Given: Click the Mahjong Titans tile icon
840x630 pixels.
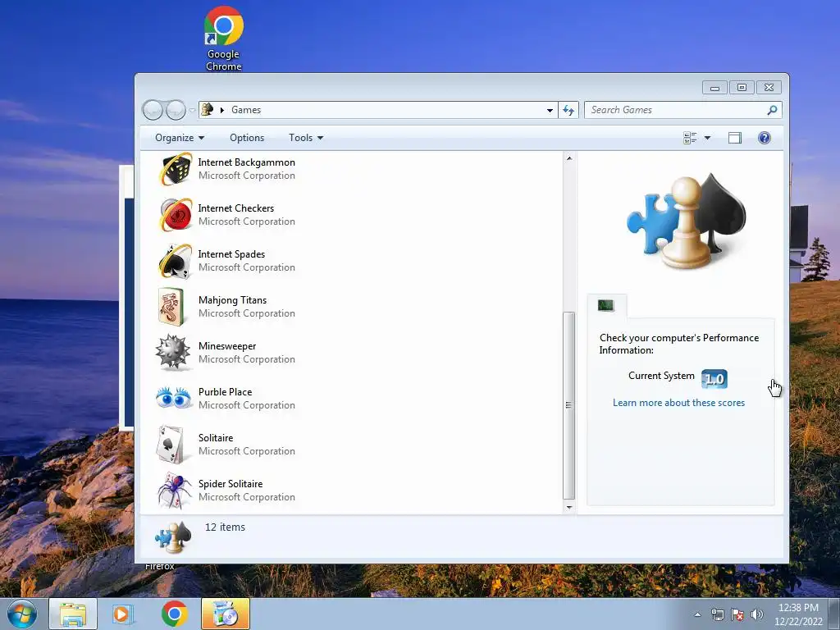Looking at the screenshot, I should pyautogui.click(x=171, y=307).
